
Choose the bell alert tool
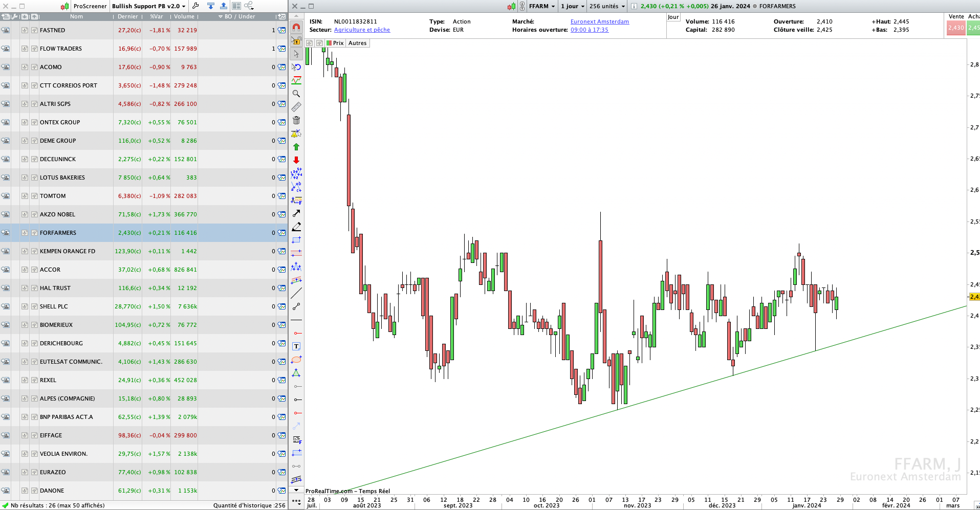(x=296, y=134)
